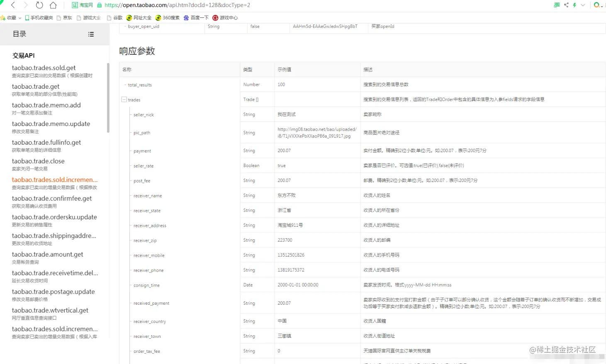
Task: Click the receiver_town parameter name
Action: (147, 336)
